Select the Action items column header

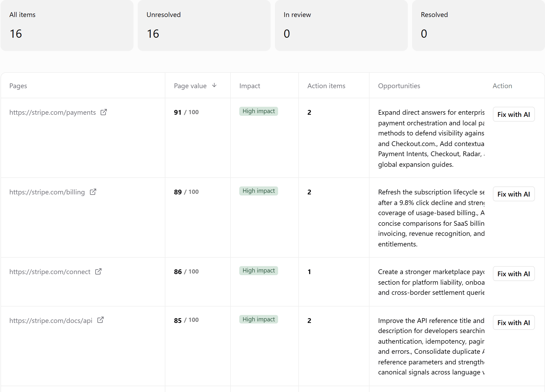pos(326,86)
